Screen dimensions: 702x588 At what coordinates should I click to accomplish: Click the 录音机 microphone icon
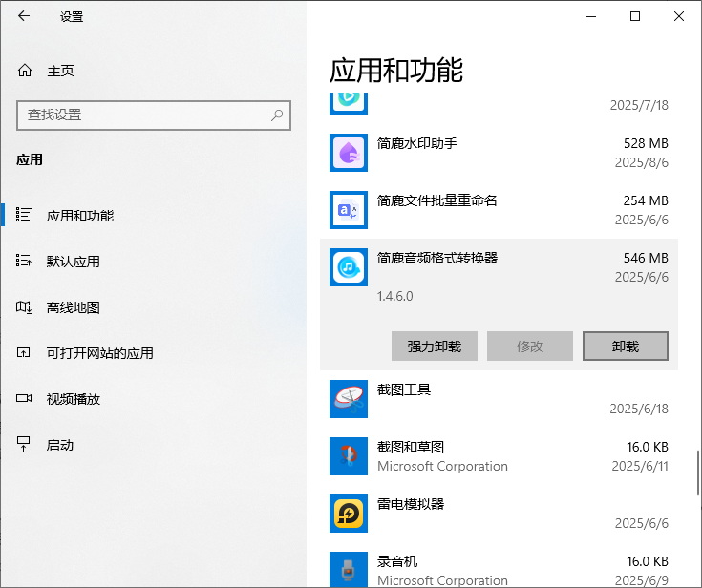[x=349, y=569]
